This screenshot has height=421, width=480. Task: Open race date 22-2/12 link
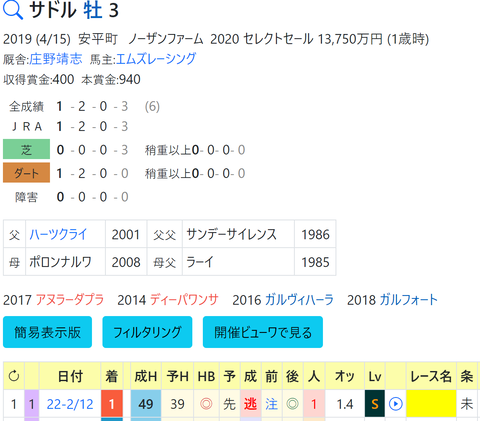(x=70, y=404)
